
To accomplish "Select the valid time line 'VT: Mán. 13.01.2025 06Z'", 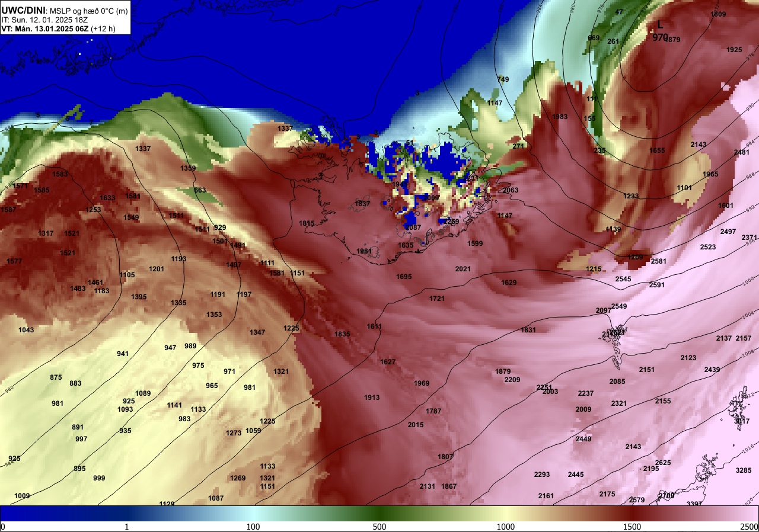I will (x=46, y=28).
